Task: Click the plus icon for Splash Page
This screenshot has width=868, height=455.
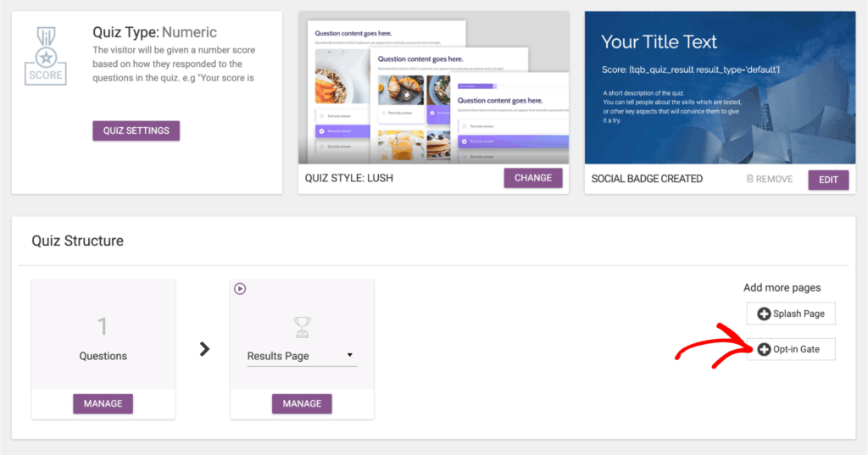Action: pos(764,314)
